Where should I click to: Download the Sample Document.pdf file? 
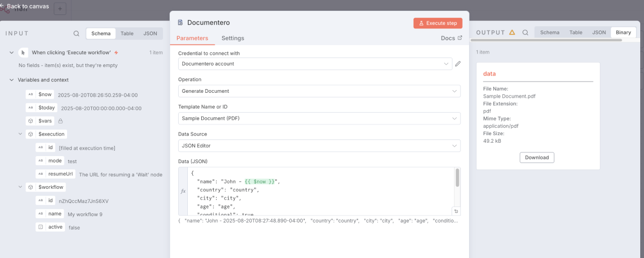click(x=537, y=158)
